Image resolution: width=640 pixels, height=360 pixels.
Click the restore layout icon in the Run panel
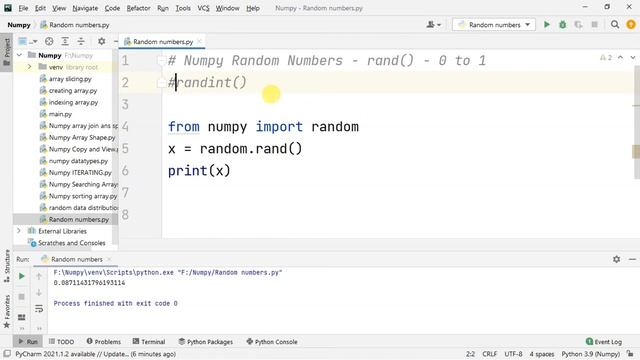tap(22, 317)
